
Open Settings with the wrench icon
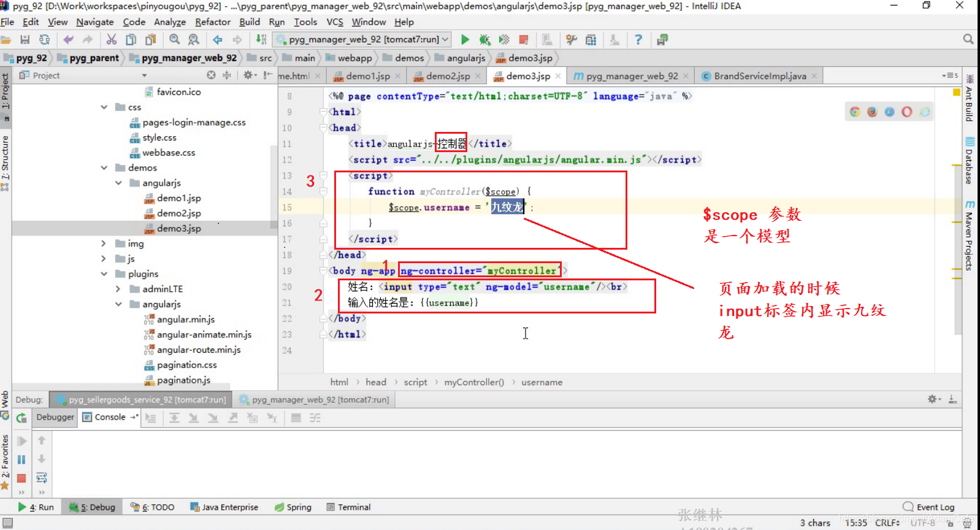(572, 39)
